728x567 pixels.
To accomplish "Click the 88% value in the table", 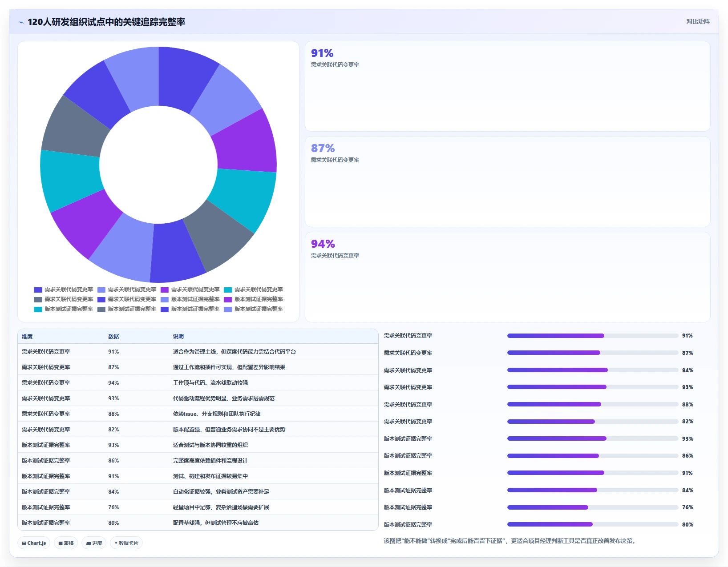I will (113, 414).
